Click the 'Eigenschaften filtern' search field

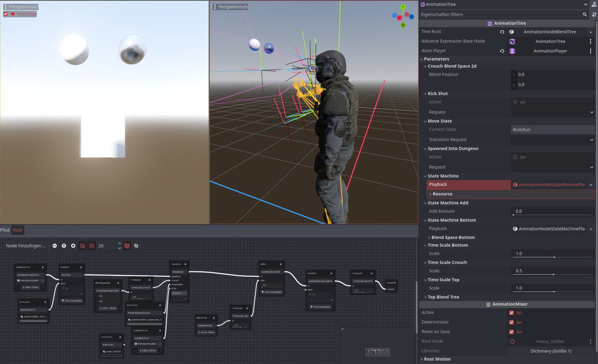click(x=498, y=14)
